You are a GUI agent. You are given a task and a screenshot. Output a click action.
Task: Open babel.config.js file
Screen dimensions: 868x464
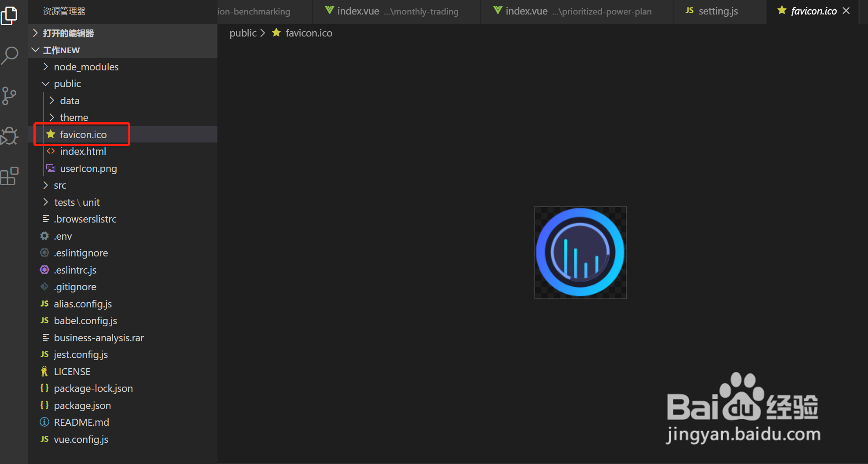pos(122,321)
